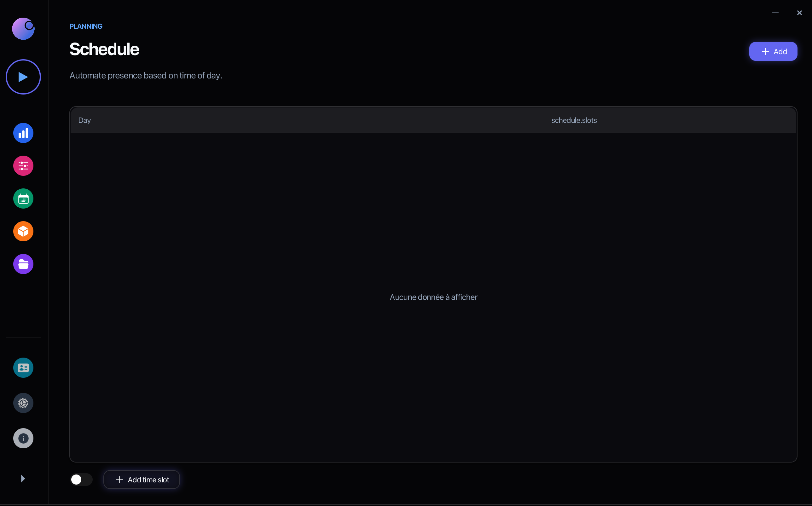Open the blue bar chart statistics page
Image resolution: width=812 pixels, height=506 pixels.
click(x=23, y=133)
